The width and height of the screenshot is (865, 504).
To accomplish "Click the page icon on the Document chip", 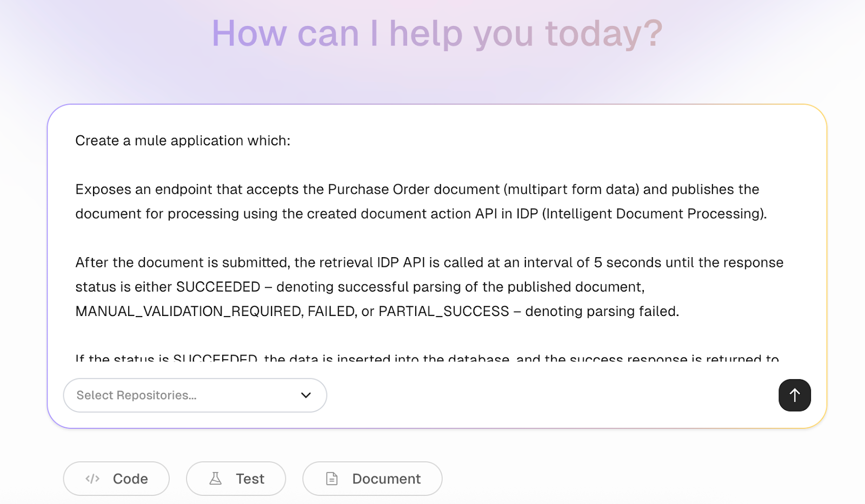I will (331, 479).
